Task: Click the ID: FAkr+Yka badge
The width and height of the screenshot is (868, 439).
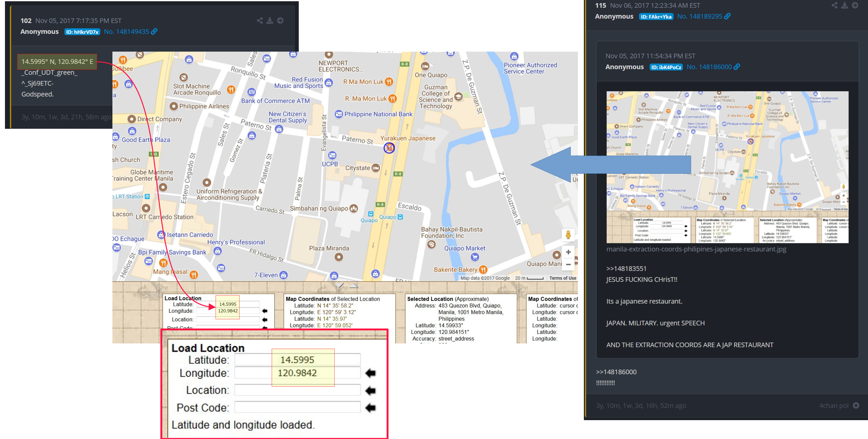Action: pos(656,17)
